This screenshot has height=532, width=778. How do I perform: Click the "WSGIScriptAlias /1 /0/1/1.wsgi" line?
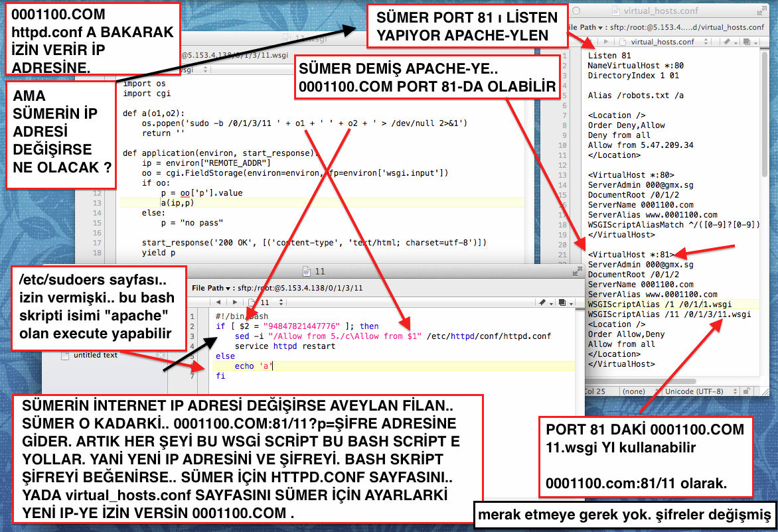tap(660, 304)
